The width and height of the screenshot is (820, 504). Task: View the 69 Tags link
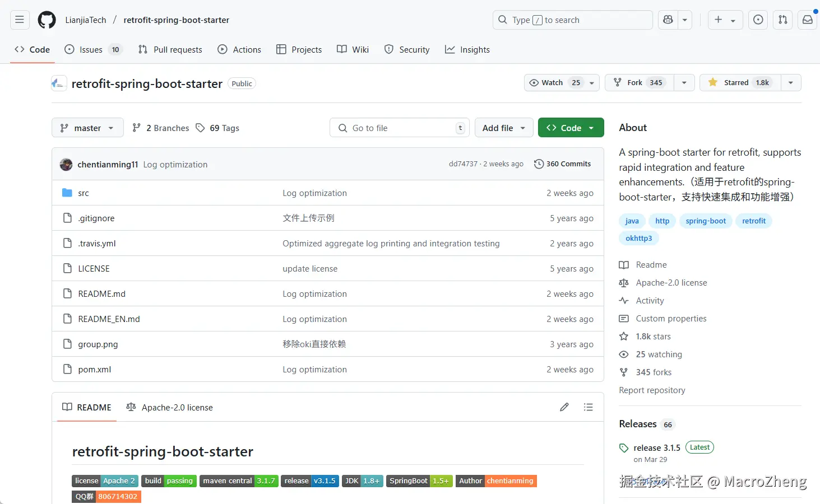point(217,128)
